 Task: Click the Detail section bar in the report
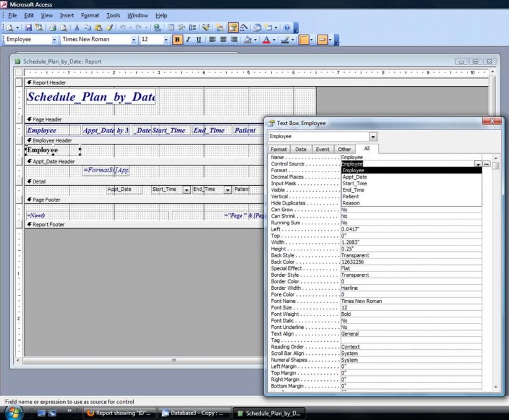pyautogui.click(x=144, y=182)
